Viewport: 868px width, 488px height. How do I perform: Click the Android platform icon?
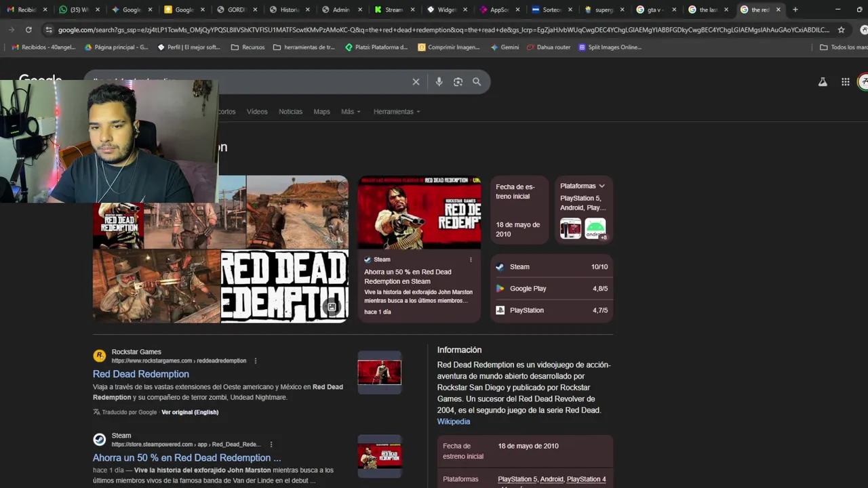(595, 228)
